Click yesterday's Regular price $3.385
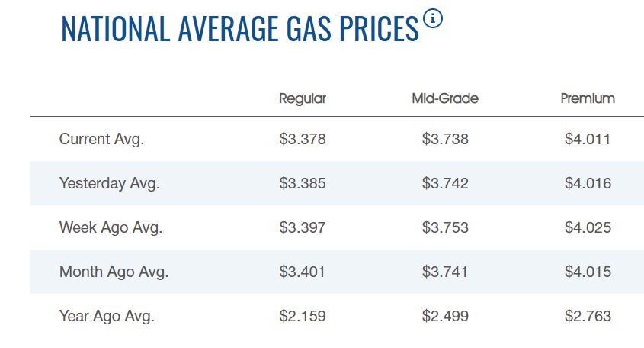 pos(303,183)
